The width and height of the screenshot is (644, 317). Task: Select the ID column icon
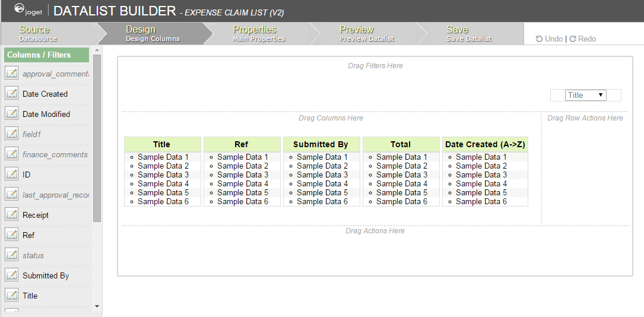click(11, 175)
